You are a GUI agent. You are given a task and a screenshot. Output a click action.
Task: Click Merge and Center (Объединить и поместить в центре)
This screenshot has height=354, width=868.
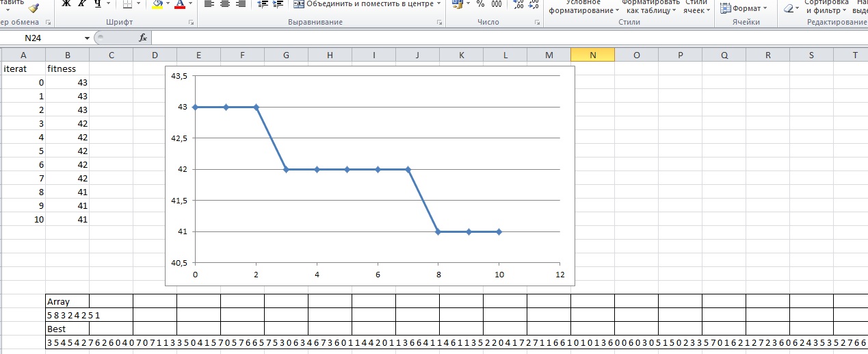366,4
